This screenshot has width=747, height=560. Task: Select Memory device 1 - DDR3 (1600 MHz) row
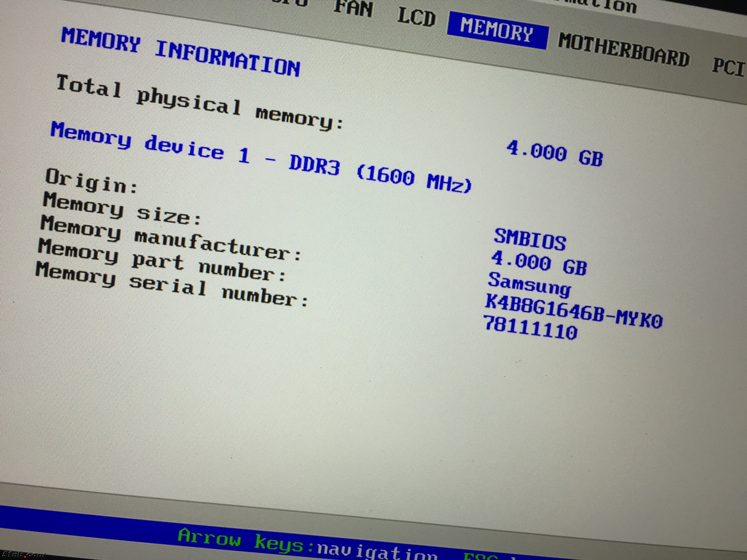261,157
